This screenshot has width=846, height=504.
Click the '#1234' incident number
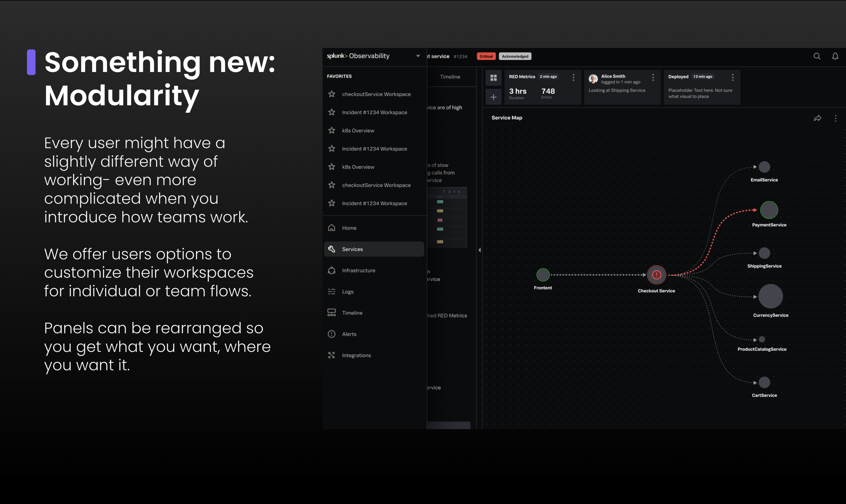point(460,57)
